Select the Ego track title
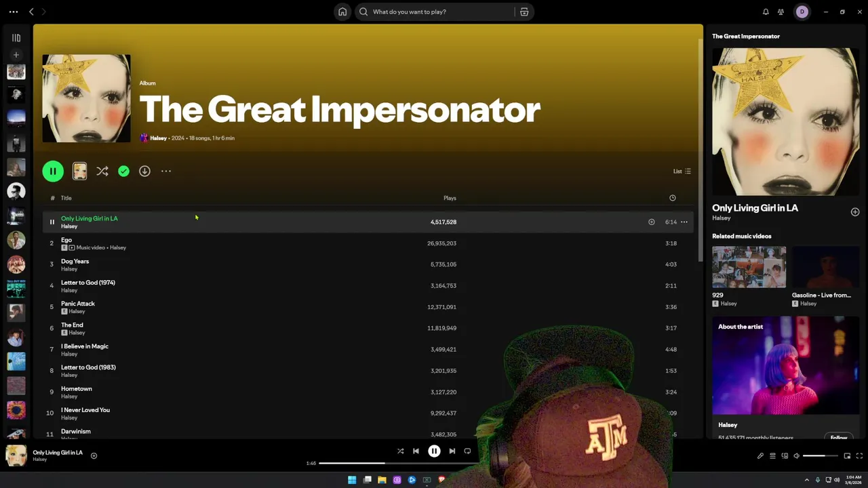 (66, 240)
